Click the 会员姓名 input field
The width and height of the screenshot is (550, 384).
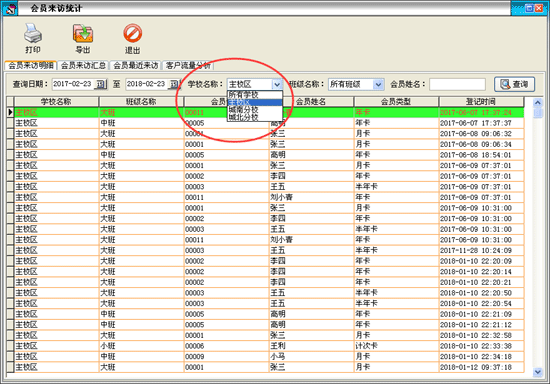coord(457,85)
